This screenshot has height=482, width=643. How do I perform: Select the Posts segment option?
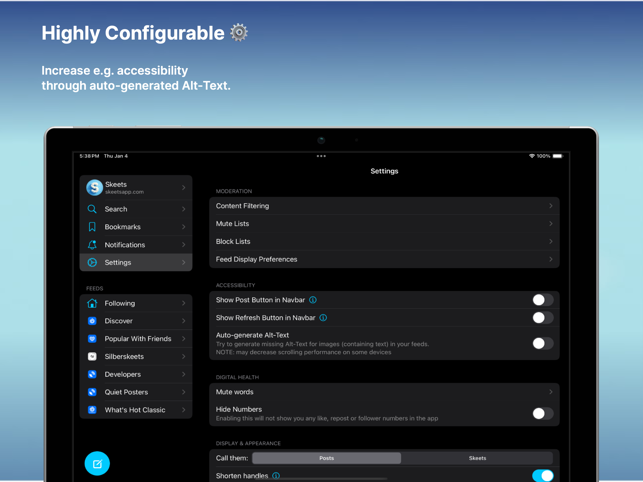click(327, 458)
